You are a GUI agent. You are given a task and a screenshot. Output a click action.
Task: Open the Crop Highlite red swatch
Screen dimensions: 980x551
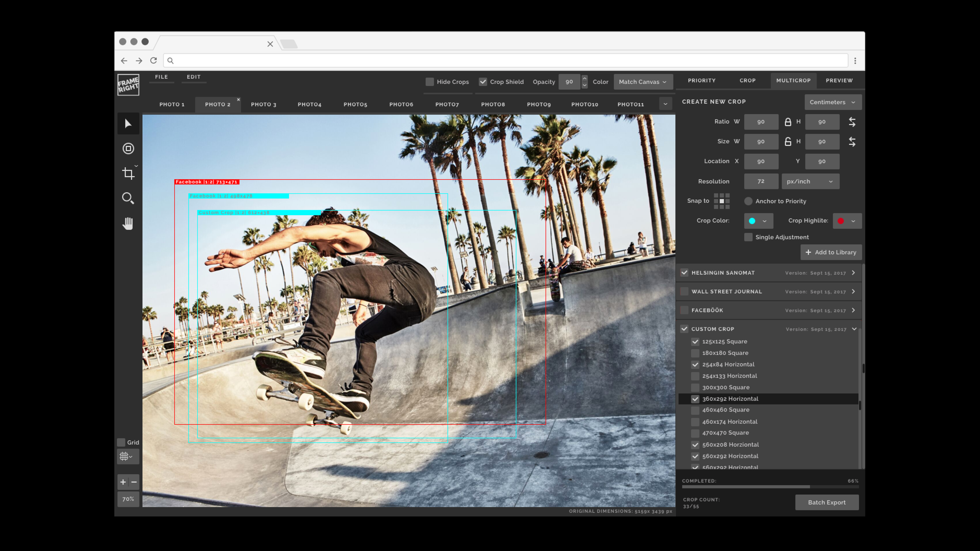pyautogui.click(x=847, y=221)
